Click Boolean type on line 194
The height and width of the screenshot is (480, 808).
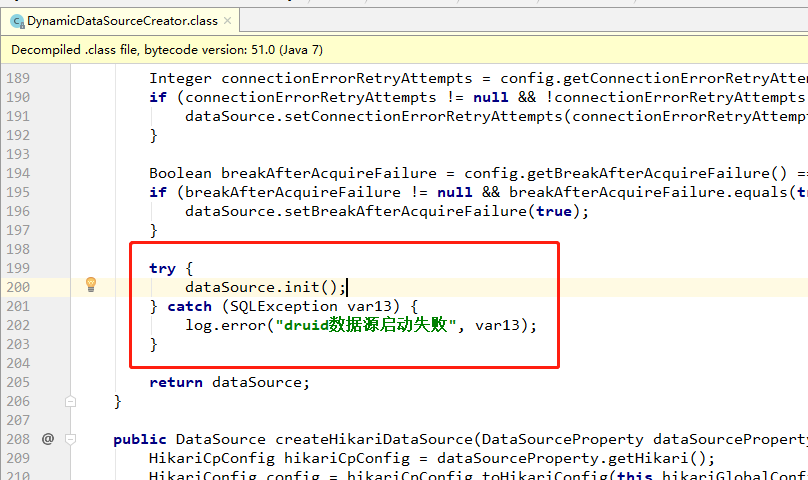[x=180, y=173]
